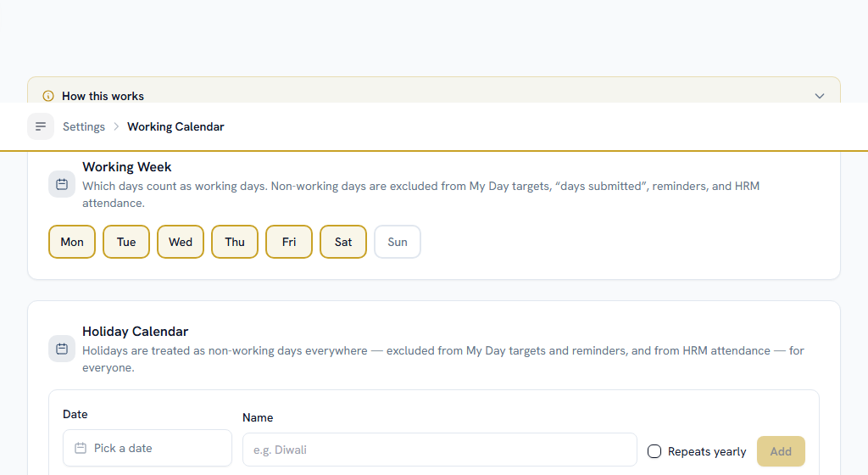The height and width of the screenshot is (475, 868).
Task: Toggle Mon as a working day
Action: 72,242
